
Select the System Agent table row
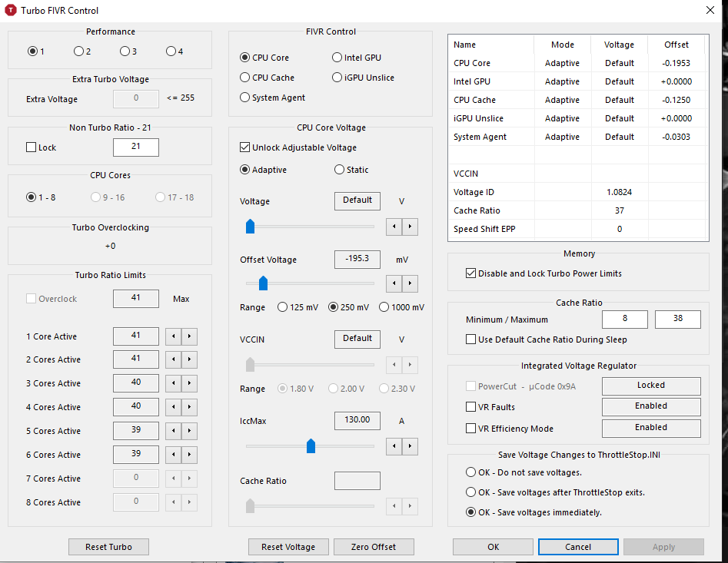click(x=579, y=137)
